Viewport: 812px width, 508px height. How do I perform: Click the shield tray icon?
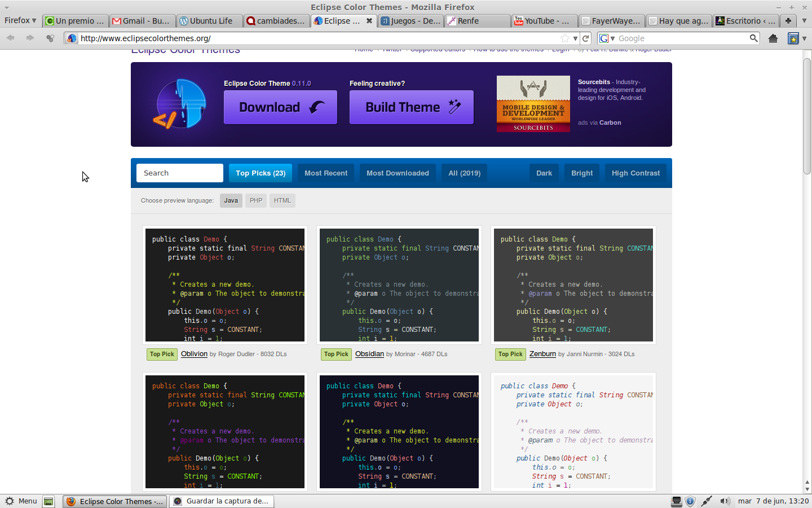coord(690,501)
